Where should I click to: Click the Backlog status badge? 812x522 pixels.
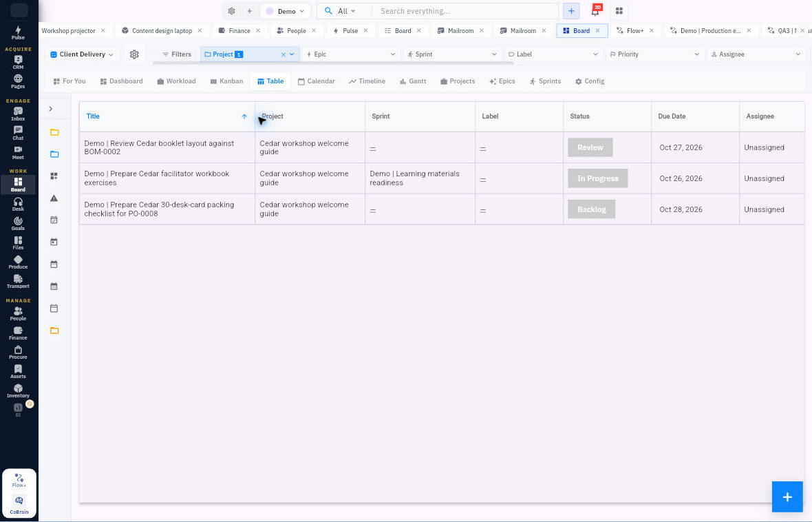coord(591,209)
